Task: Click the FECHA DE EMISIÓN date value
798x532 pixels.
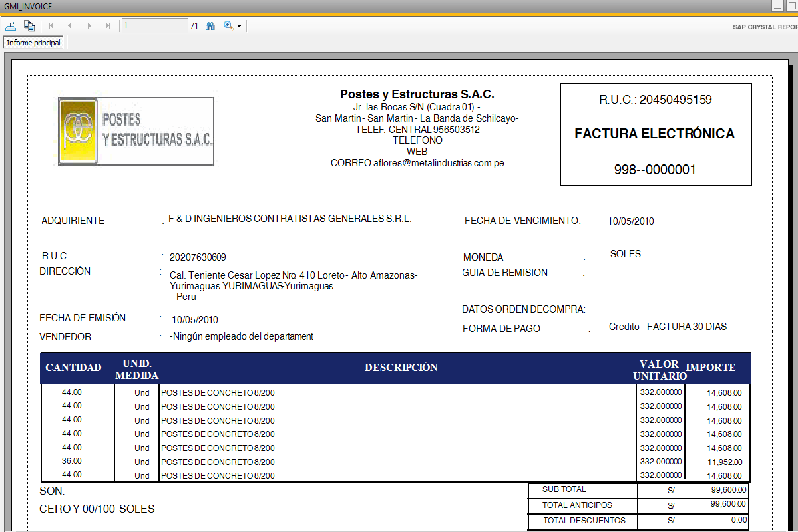Action: click(195, 320)
